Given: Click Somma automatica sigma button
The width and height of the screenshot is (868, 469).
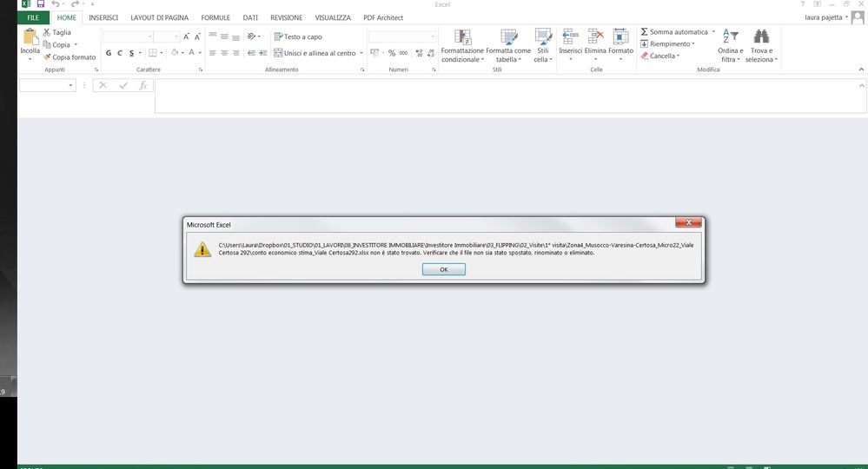Looking at the screenshot, I should (x=674, y=32).
